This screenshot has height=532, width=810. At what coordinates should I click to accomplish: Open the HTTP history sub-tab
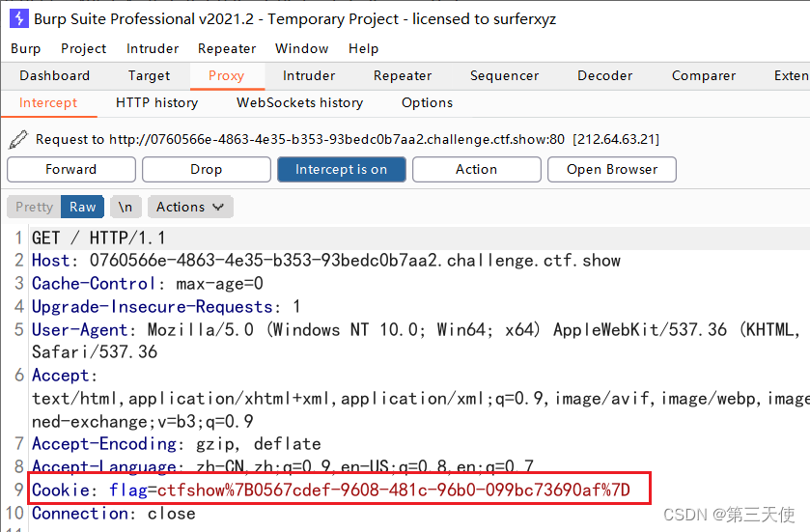pos(157,102)
